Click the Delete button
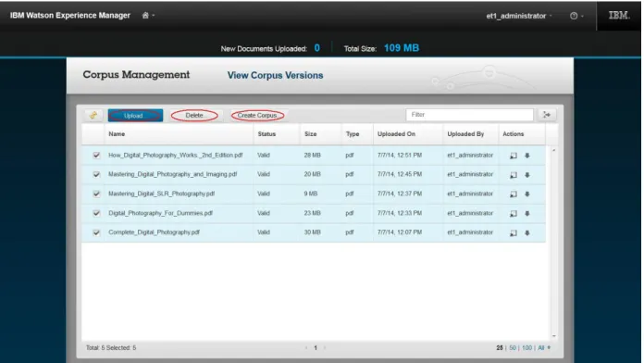Image resolution: width=644 pixels, height=363 pixels. click(x=194, y=116)
